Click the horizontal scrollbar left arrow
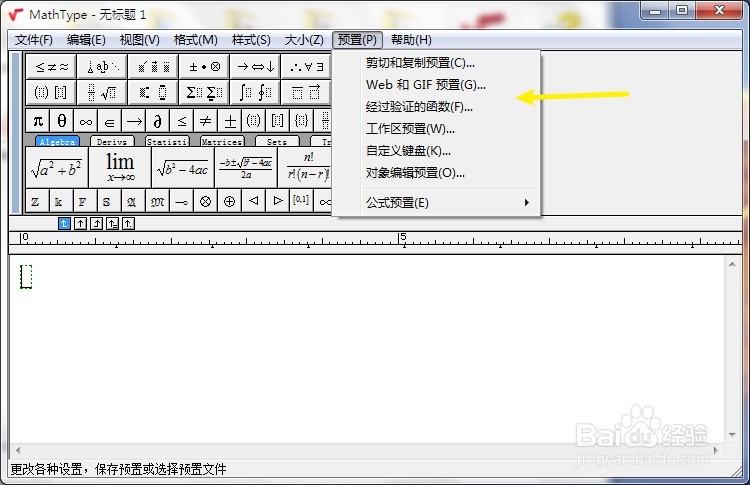 (18, 450)
